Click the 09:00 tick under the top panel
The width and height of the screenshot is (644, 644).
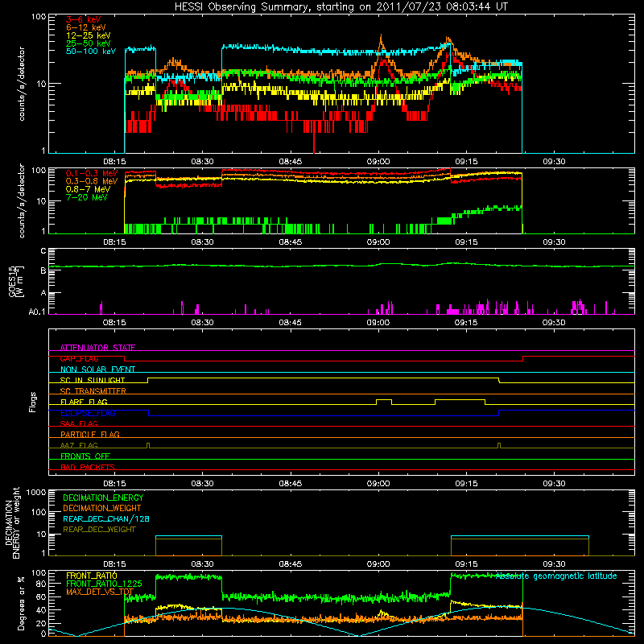[x=378, y=162]
